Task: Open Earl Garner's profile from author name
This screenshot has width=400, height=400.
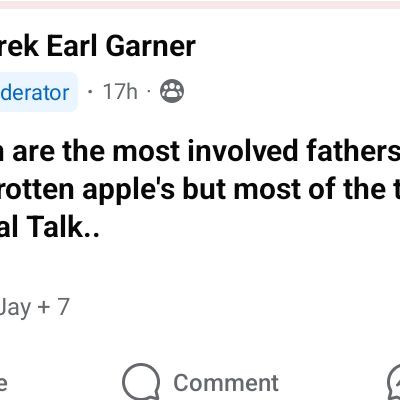Action: coord(97,46)
